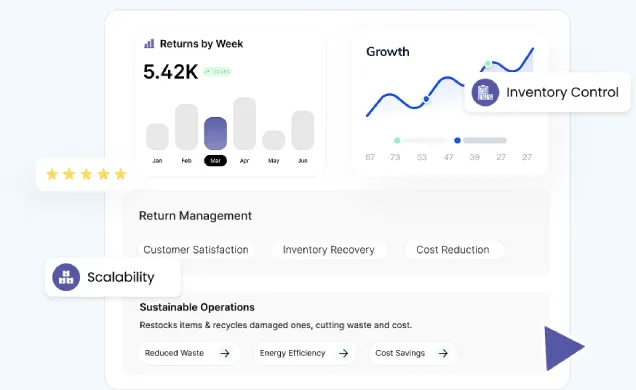Click the first star in the rating
636x390 pixels.
[x=52, y=174]
